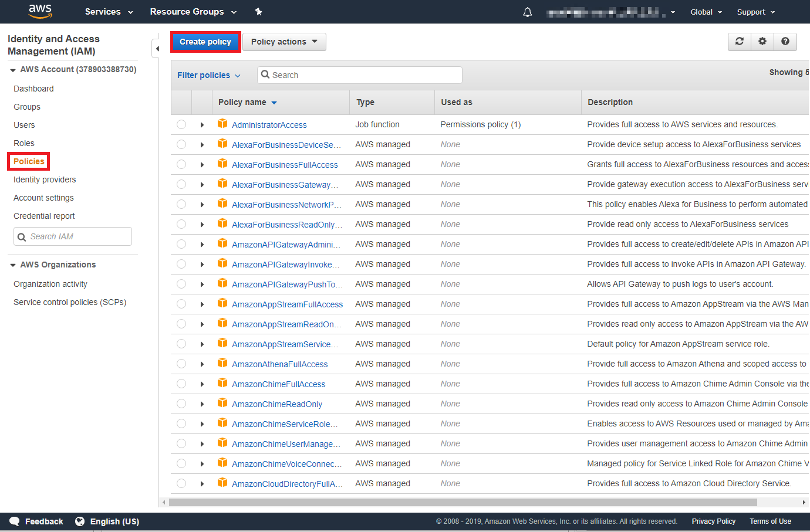Image resolution: width=810 pixels, height=532 pixels.
Task: Click the orange policy icon for AdministratorAccess
Action: point(222,124)
